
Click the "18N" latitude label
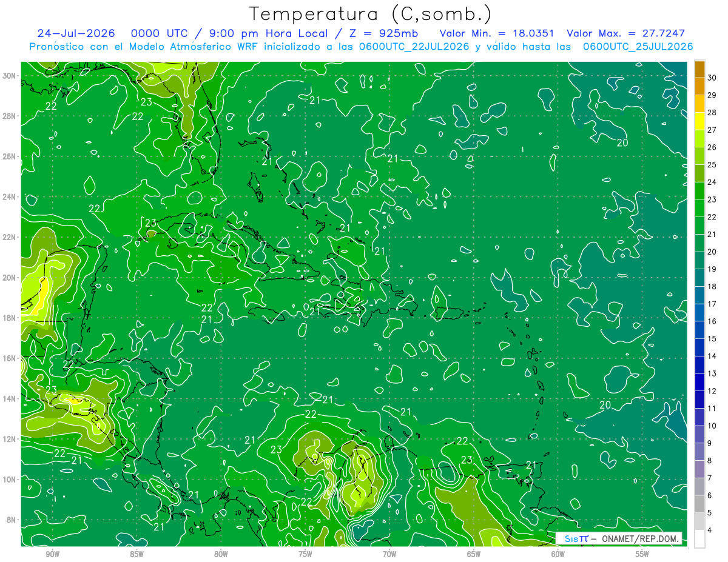point(10,318)
